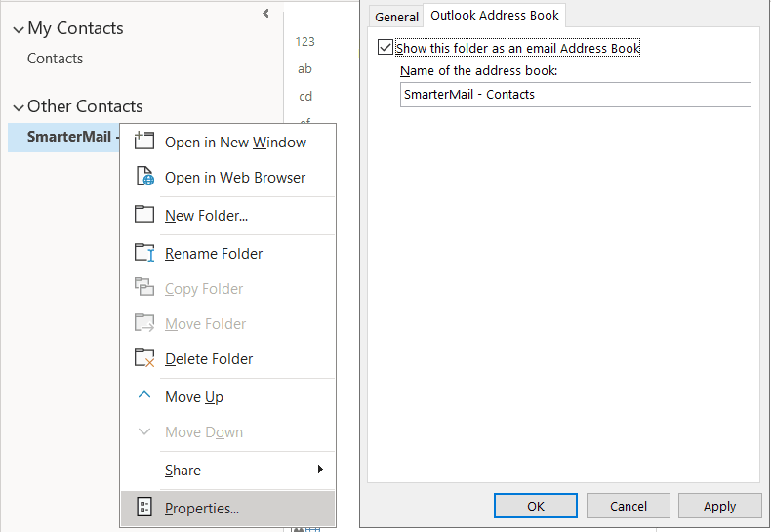771x532 pixels.
Task: Jump to the cd index entry
Action: [304, 96]
